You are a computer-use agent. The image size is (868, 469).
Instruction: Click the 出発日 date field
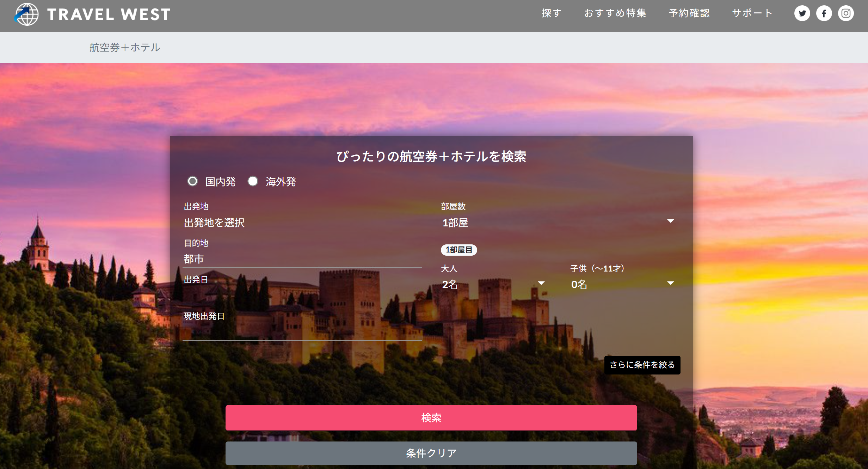tap(302, 295)
